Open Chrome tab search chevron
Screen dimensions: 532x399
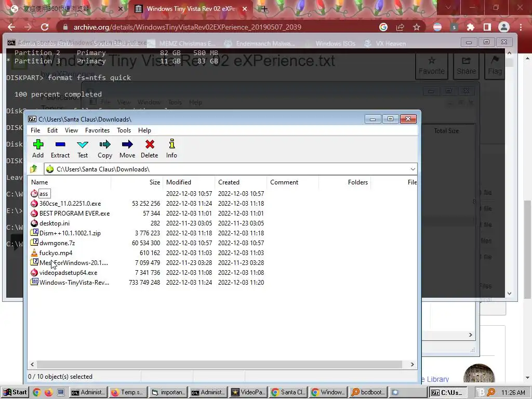(x=448, y=7)
